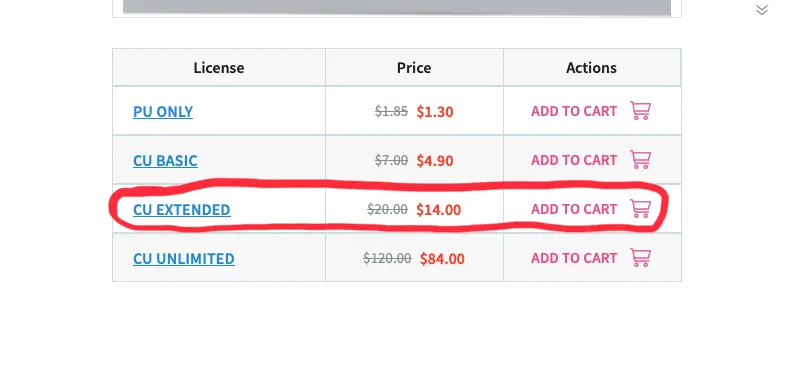
Task: Open the CU EXTENDED license link
Action: (182, 209)
